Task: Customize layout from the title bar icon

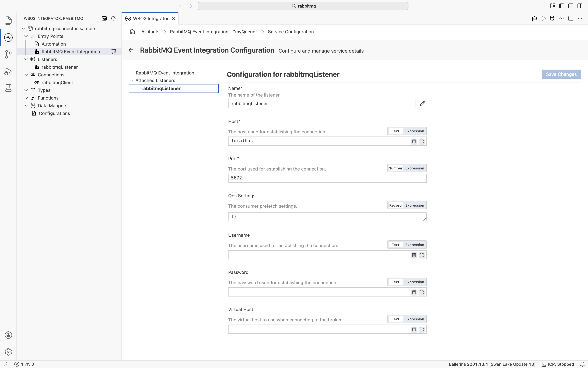Action: pos(552,6)
